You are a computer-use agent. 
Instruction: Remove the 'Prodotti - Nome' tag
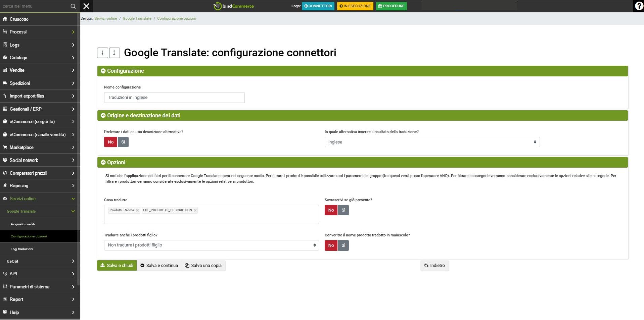[x=137, y=210]
